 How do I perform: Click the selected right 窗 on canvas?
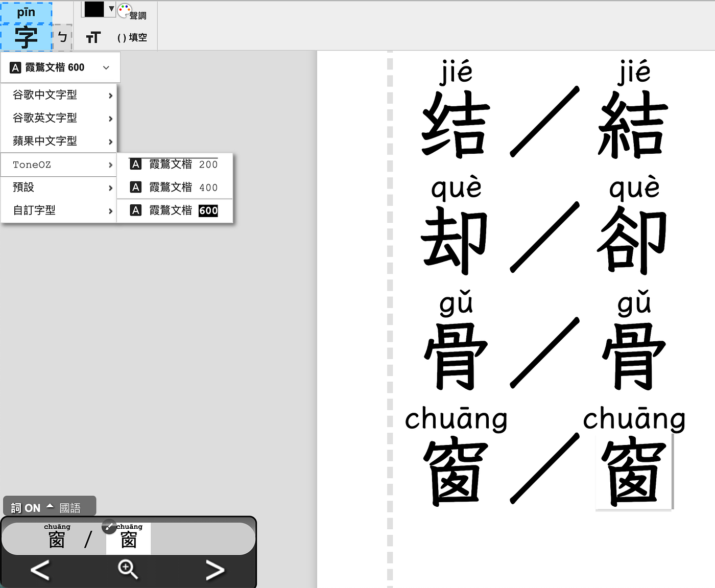pos(634,472)
